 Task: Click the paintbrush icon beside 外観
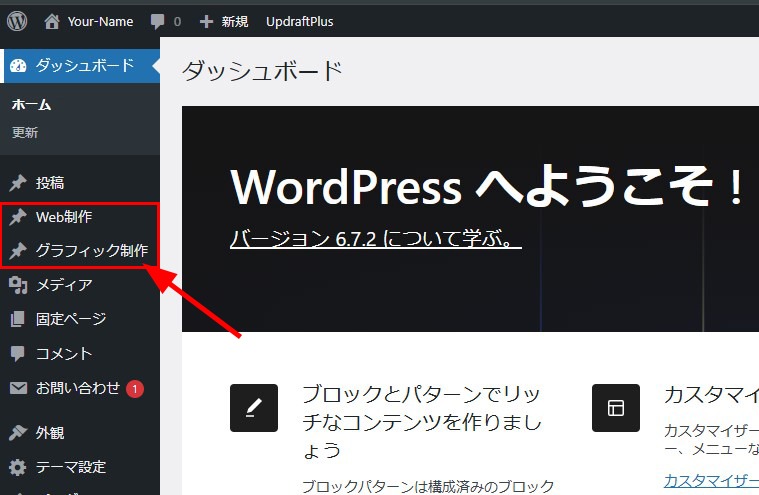click(18, 432)
